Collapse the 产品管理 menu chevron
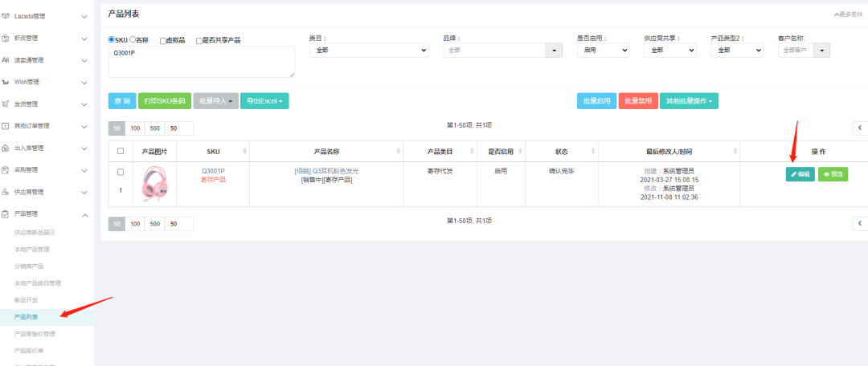Viewport: 868px width, 366px height. 84,214
